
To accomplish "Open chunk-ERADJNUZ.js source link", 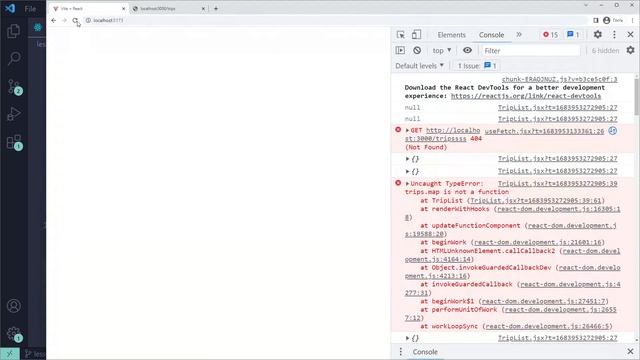I will point(559,79).
